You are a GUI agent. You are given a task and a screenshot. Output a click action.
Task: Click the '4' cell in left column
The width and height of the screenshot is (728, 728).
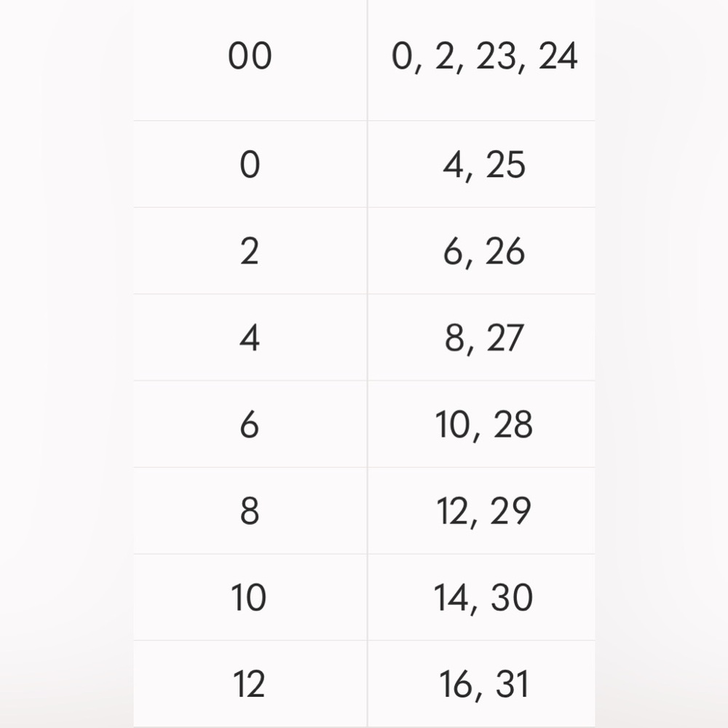tap(250, 338)
